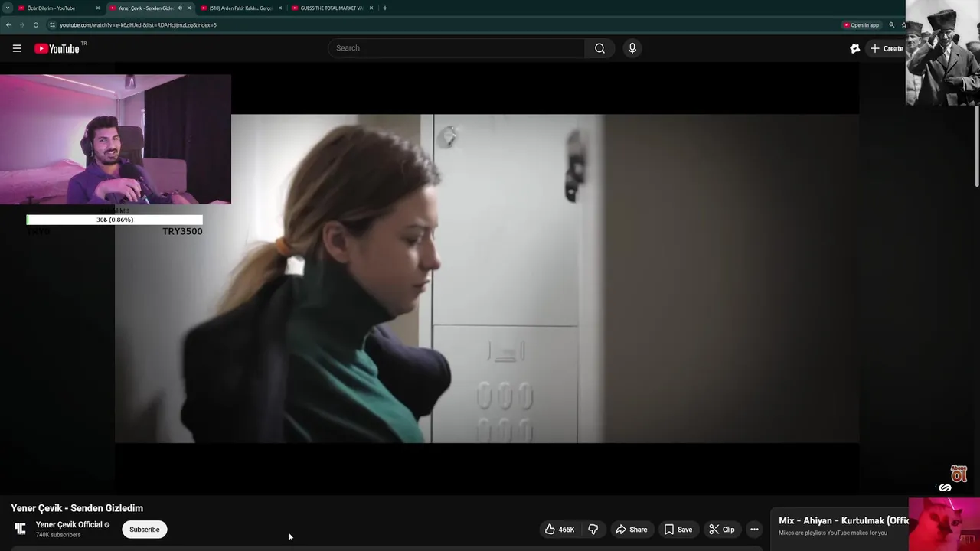Viewport: 980px width, 551px height.
Task: Like the video showing 465K
Action: [560, 530]
